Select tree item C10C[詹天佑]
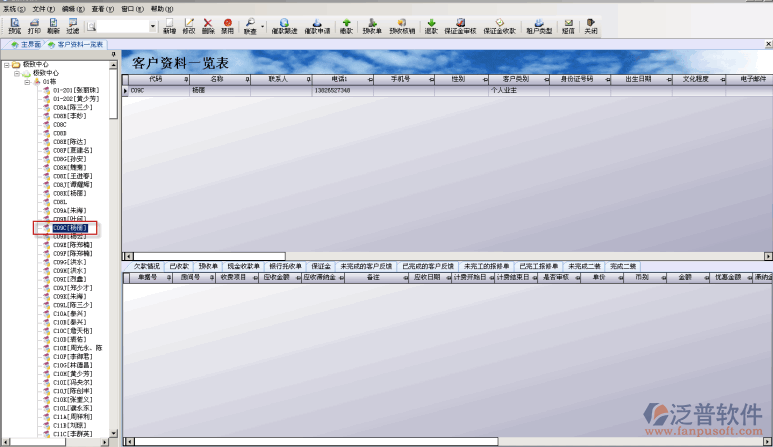The height and width of the screenshot is (447, 773). 72,331
